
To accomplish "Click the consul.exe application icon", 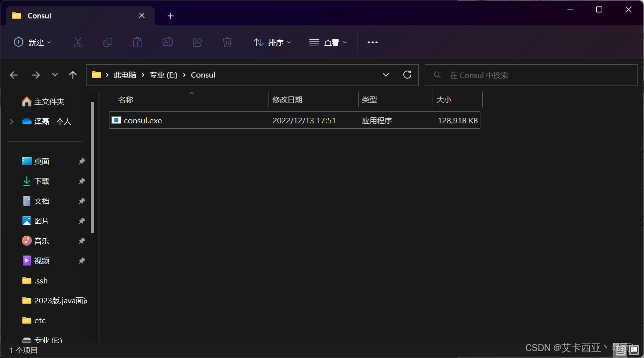I will click(116, 120).
